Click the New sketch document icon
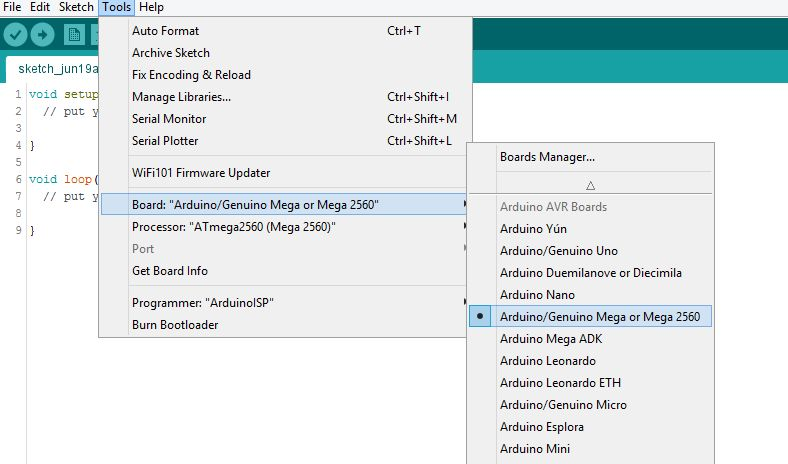The height and width of the screenshot is (464, 788). 74,35
